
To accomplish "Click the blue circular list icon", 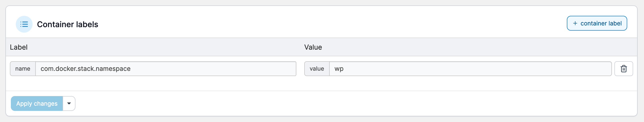I will pos(24,24).
